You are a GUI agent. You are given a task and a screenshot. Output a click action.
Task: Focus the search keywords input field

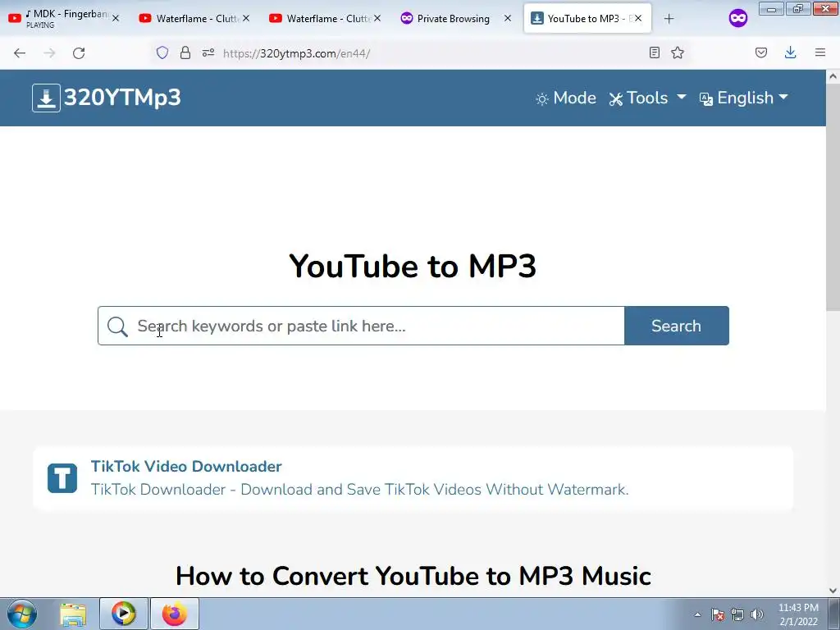click(x=361, y=326)
